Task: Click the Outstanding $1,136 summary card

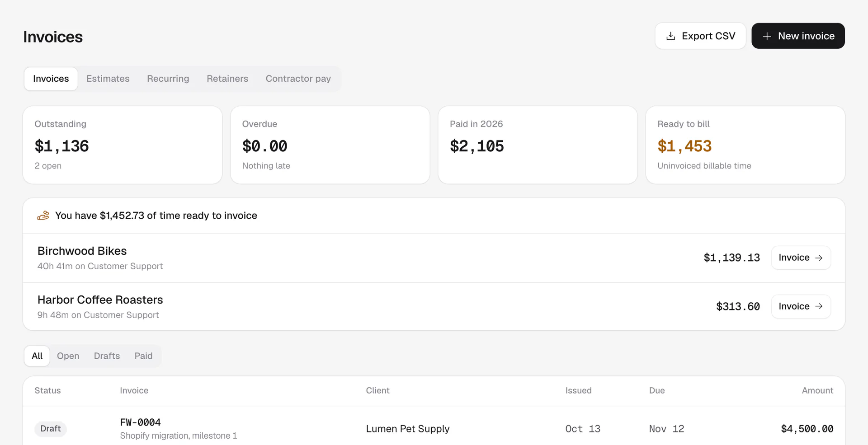Action: coord(123,145)
